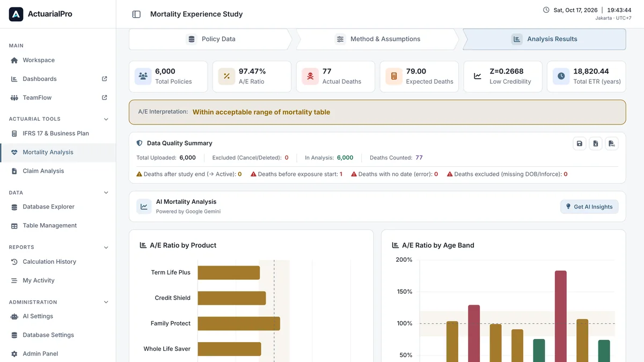This screenshot has height=362, width=644.
Task: View Calculation History report
Action: point(58,262)
